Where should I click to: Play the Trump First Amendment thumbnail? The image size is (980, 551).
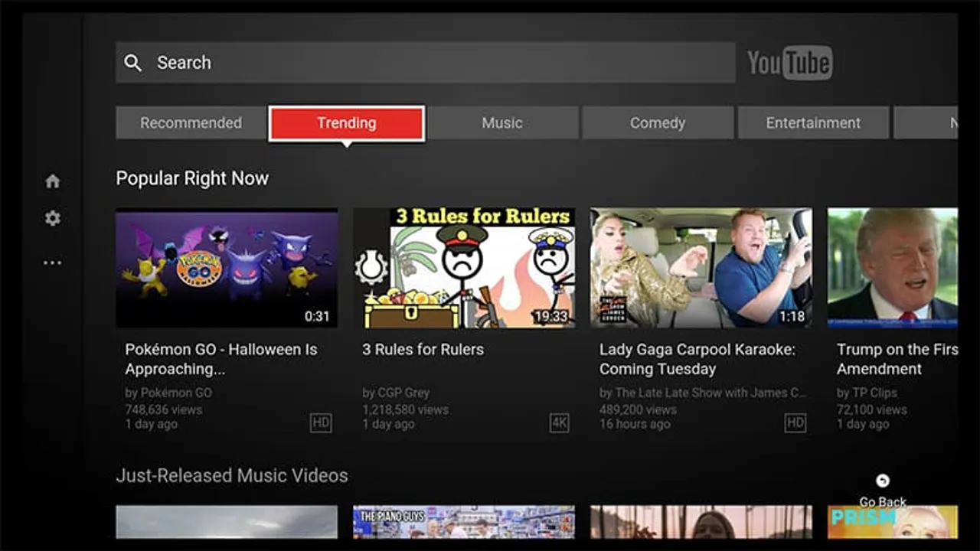coord(893,268)
